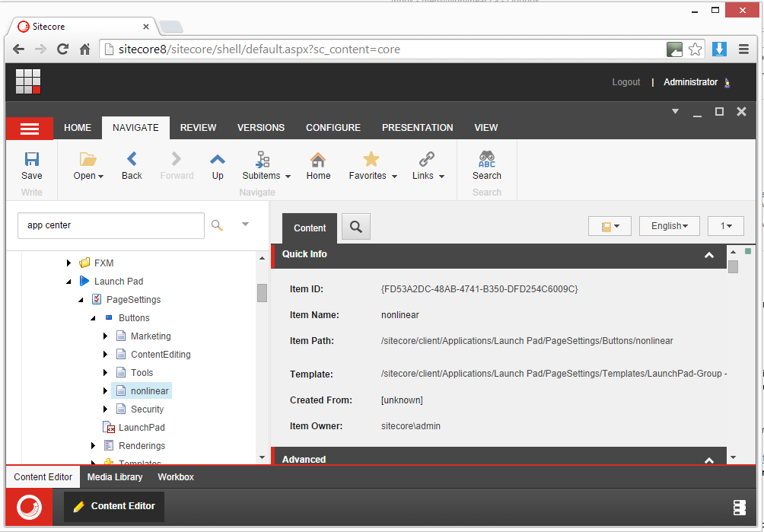Switch to the HOME ribbon tab
The height and width of the screenshot is (532, 764).
coord(78,128)
